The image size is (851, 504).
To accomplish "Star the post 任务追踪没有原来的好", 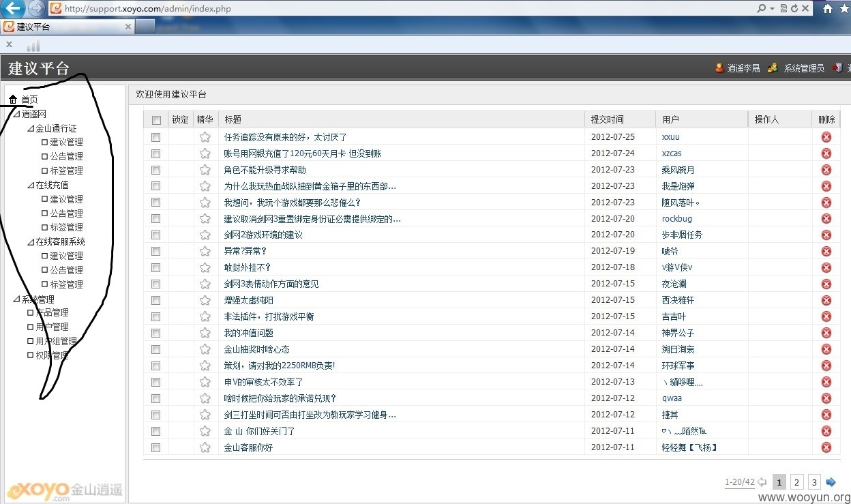I will click(x=205, y=137).
